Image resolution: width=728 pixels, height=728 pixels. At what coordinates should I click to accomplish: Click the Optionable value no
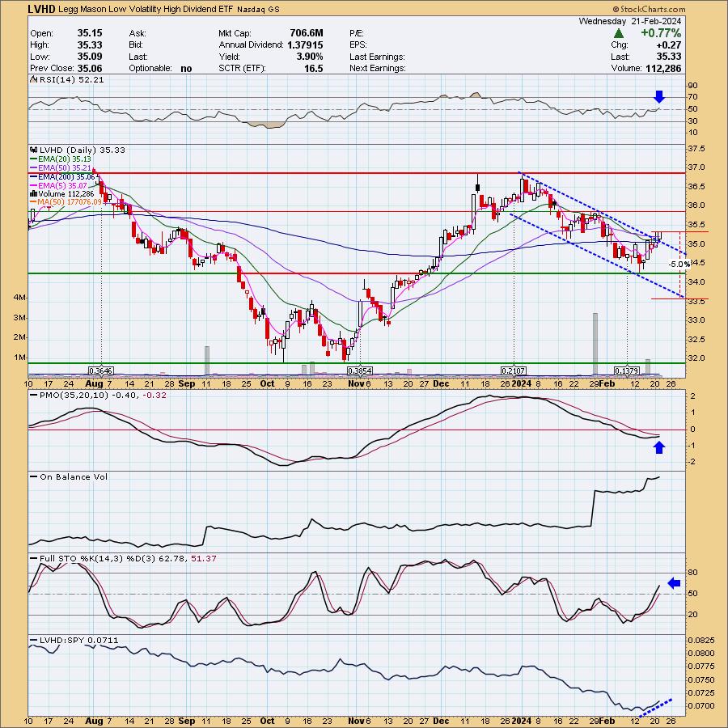tap(186, 69)
